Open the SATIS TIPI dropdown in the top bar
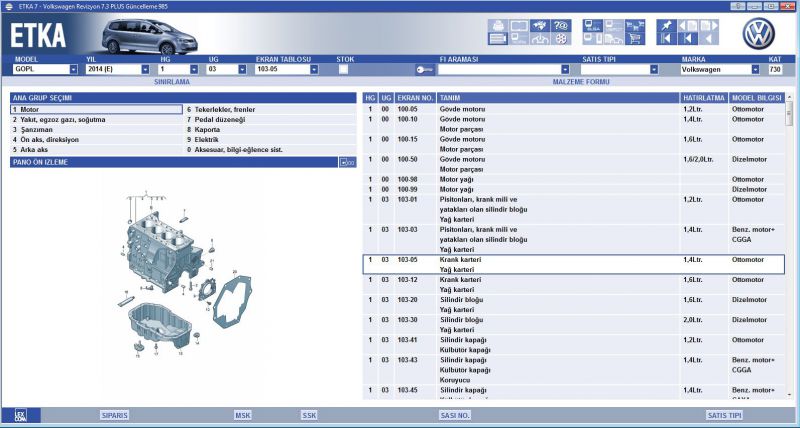The width and height of the screenshot is (800, 428). coord(654,69)
